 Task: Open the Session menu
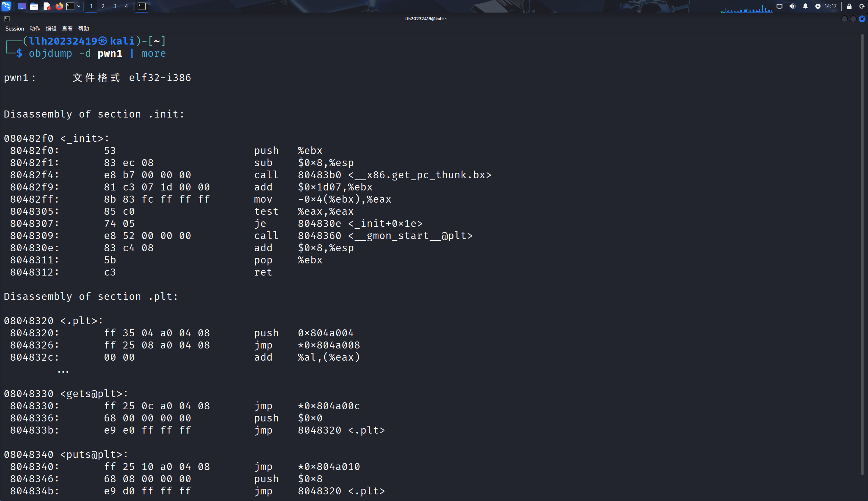click(15, 28)
